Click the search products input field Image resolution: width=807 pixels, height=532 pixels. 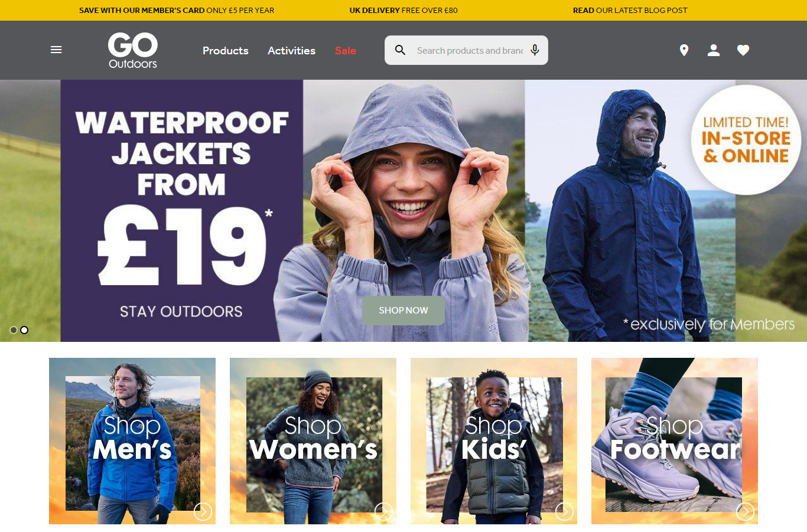470,50
